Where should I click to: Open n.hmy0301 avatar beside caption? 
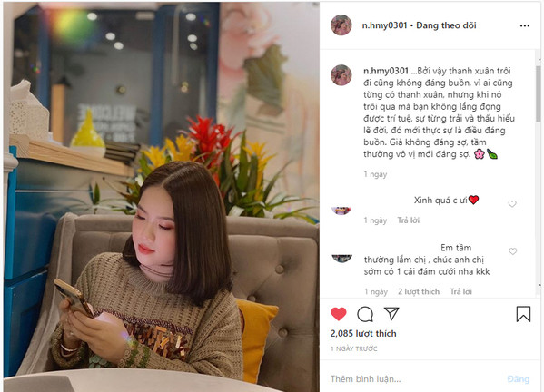[x=341, y=75]
